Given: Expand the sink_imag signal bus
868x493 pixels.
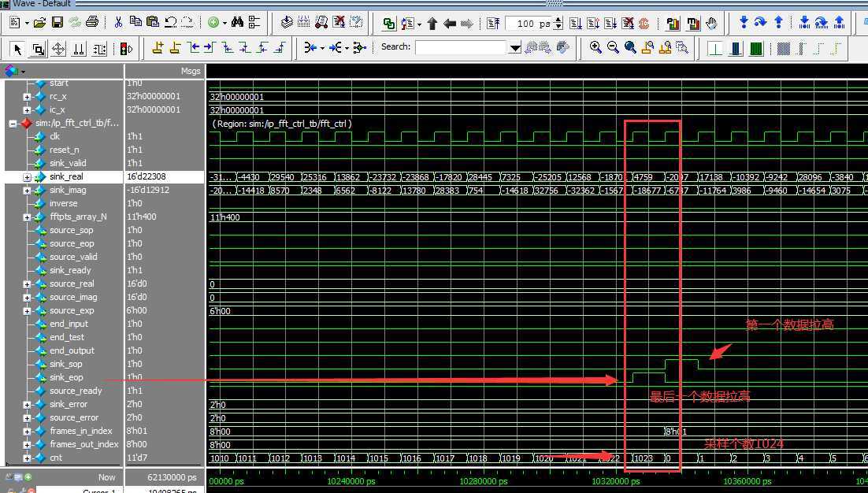Looking at the screenshot, I should (x=27, y=191).
